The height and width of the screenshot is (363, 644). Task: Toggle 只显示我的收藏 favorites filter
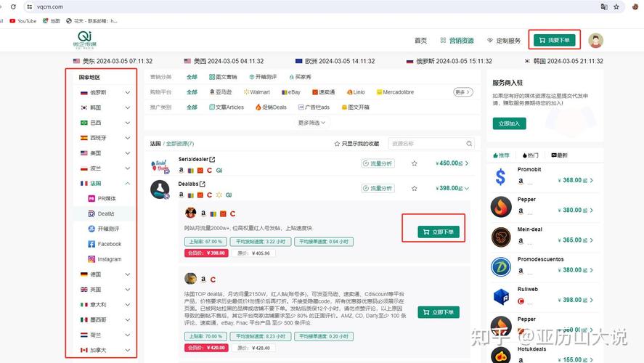point(357,144)
